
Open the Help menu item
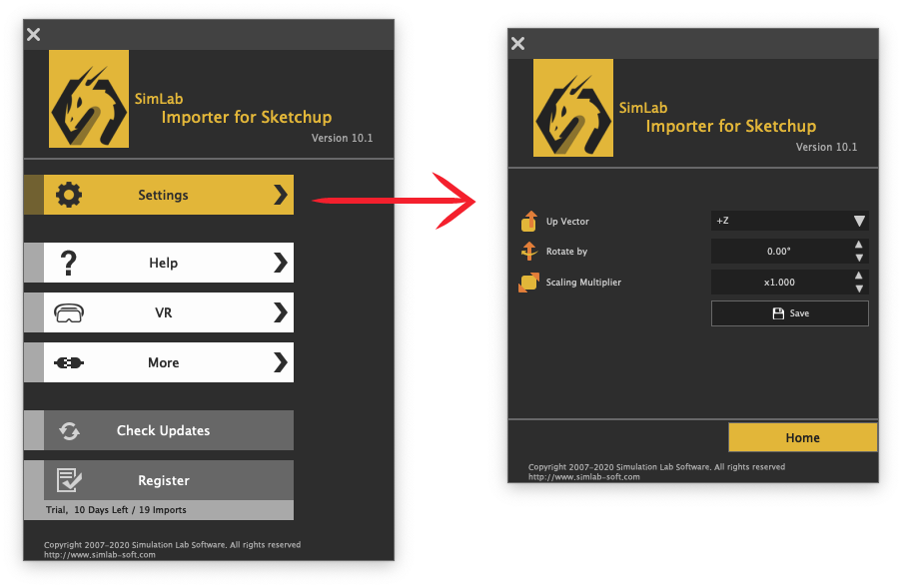[159, 263]
